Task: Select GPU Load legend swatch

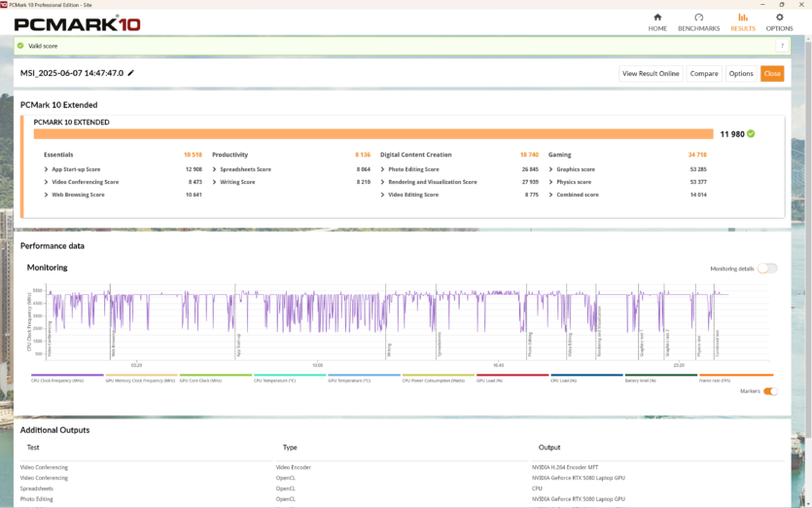Action: (512, 375)
